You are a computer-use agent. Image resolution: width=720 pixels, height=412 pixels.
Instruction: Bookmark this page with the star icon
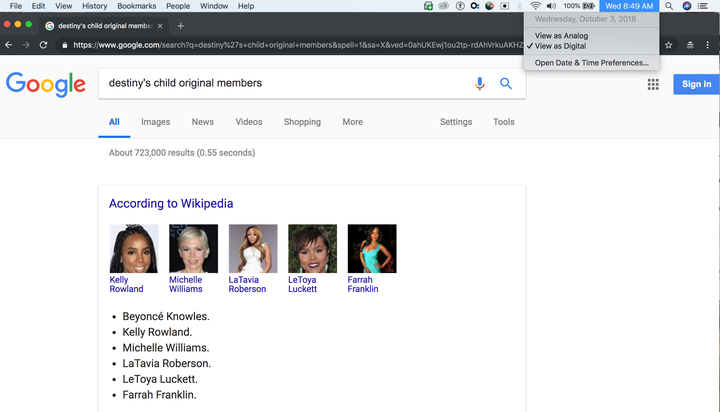[669, 45]
